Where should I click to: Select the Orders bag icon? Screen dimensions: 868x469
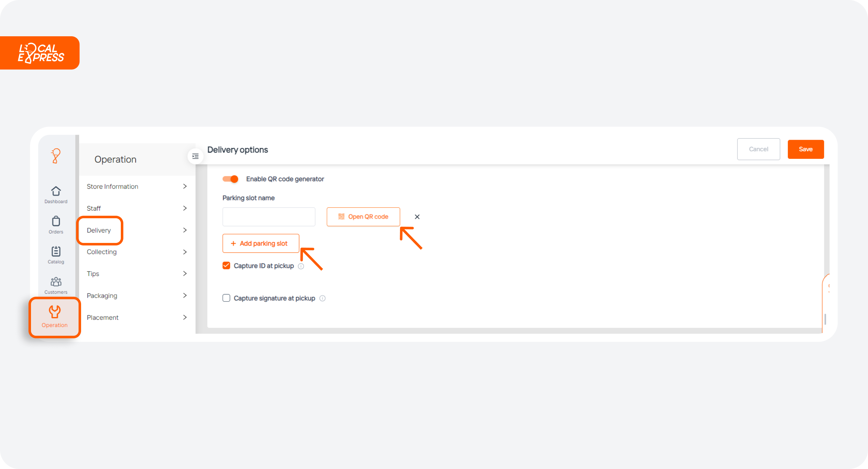click(x=56, y=225)
